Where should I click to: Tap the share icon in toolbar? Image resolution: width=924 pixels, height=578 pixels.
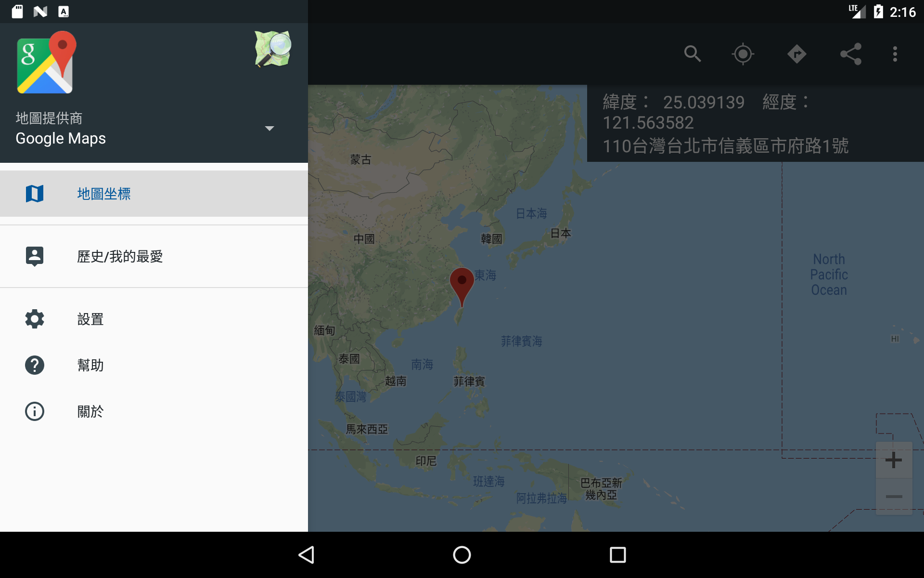[851, 54]
